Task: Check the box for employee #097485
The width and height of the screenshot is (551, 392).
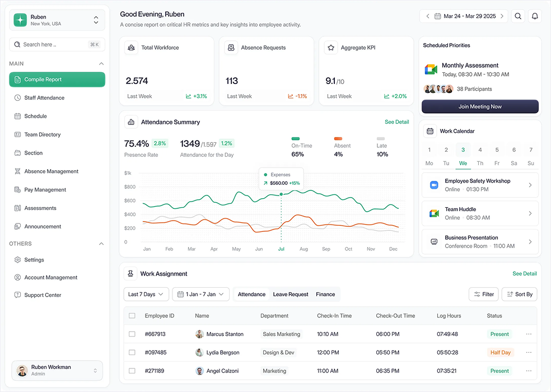Action: pos(132,352)
